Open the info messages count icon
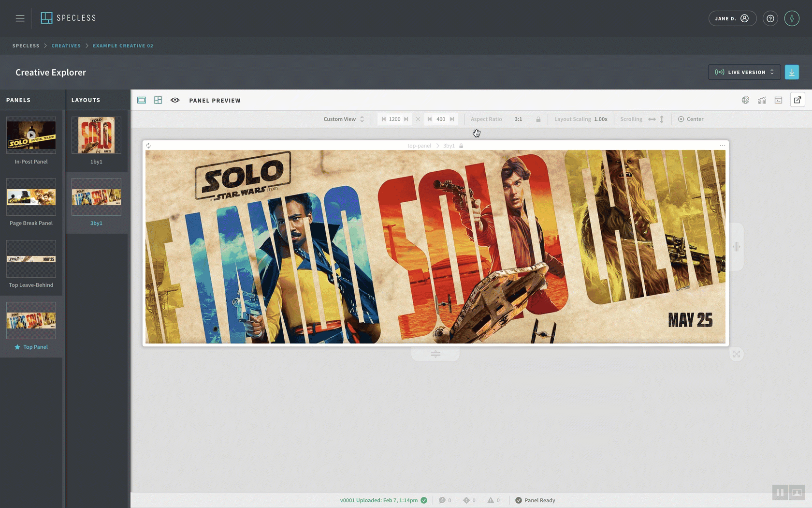Screen dimensions: 812x508 (x=442, y=500)
